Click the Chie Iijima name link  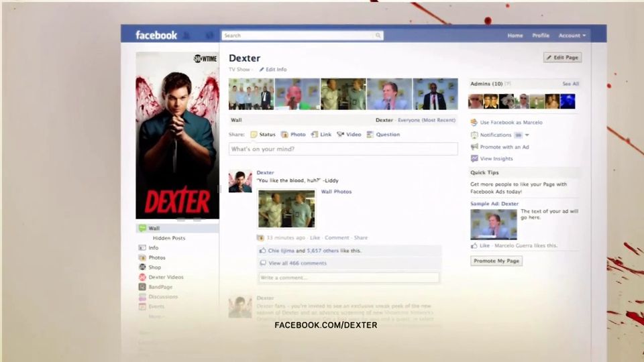[281, 250]
